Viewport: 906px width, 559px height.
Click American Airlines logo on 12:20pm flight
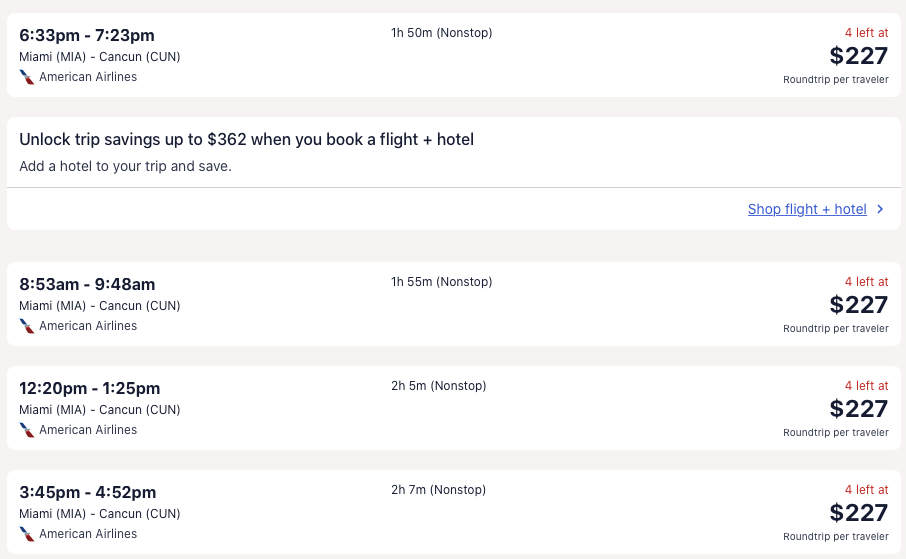pos(27,430)
